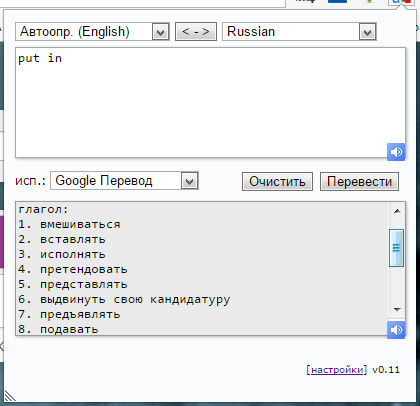Click the results scrollbar down arrow
420x406 pixels.
[x=397, y=310]
